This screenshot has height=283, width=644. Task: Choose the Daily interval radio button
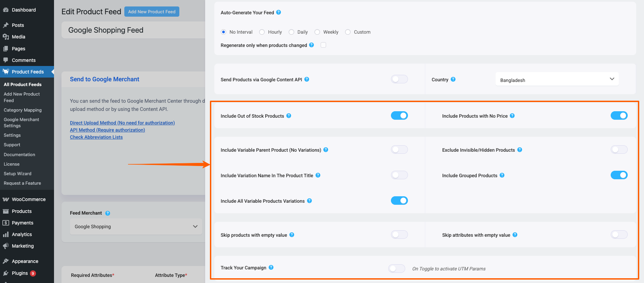coord(291,32)
